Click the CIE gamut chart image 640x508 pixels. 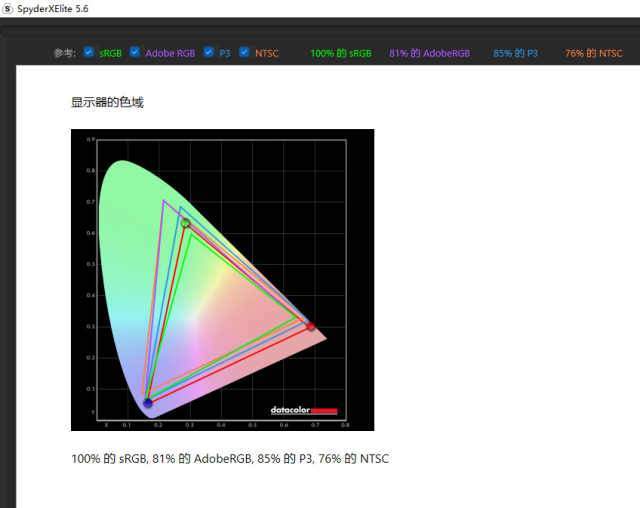222,280
